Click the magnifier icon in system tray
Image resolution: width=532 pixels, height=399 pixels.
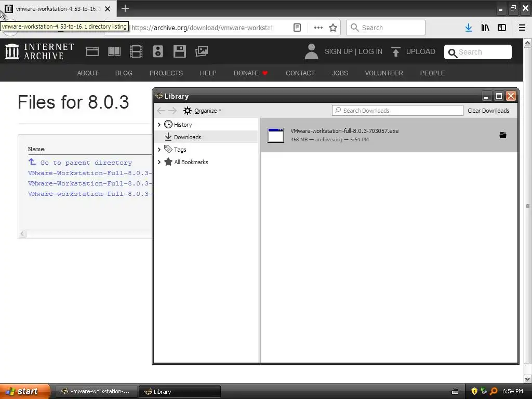(x=494, y=391)
